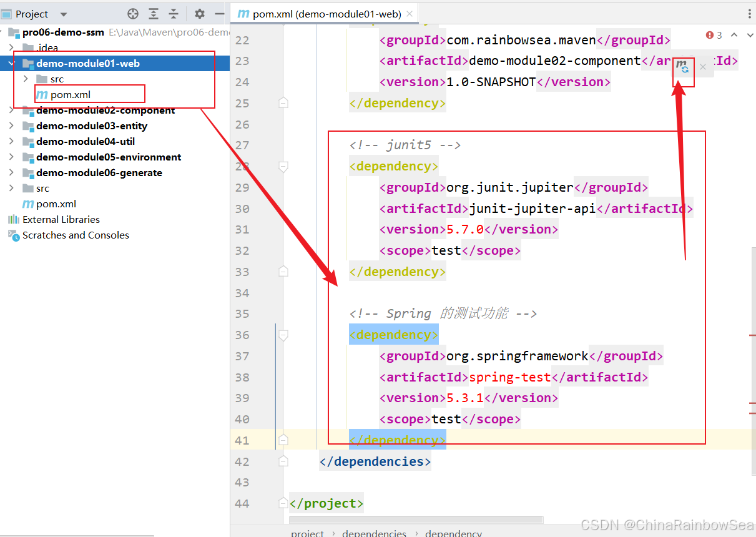Image resolution: width=756 pixels, height=537 pixels.
Task: Expand all nodes in Project panel toolbar
Action: [154, 14]
